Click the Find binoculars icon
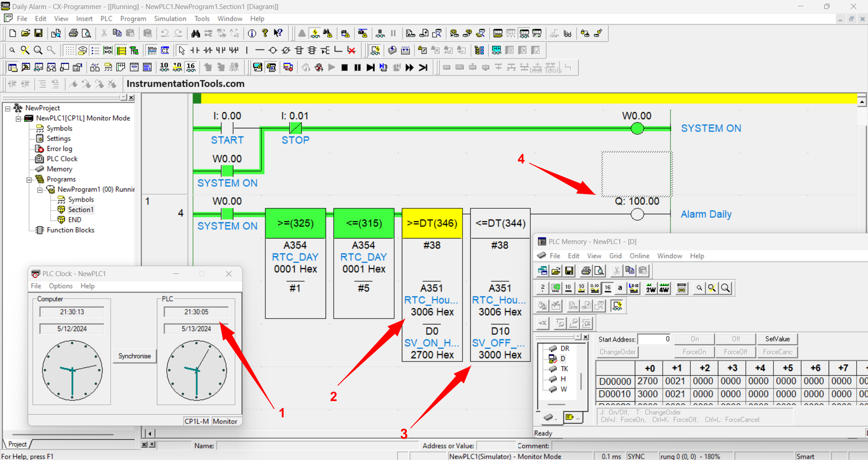The image size is (868, 460). pyautogui.click(x=195, y=33)
